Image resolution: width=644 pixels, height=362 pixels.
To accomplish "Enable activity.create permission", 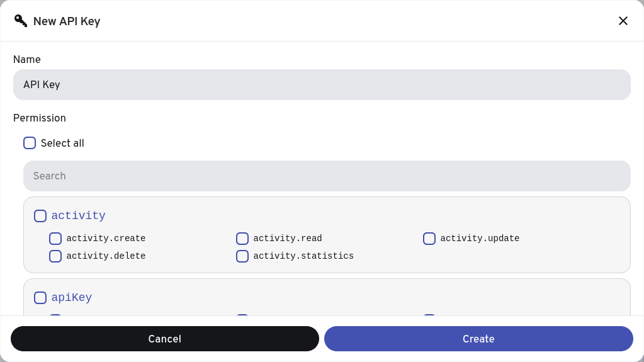I will tap(55, 239).
